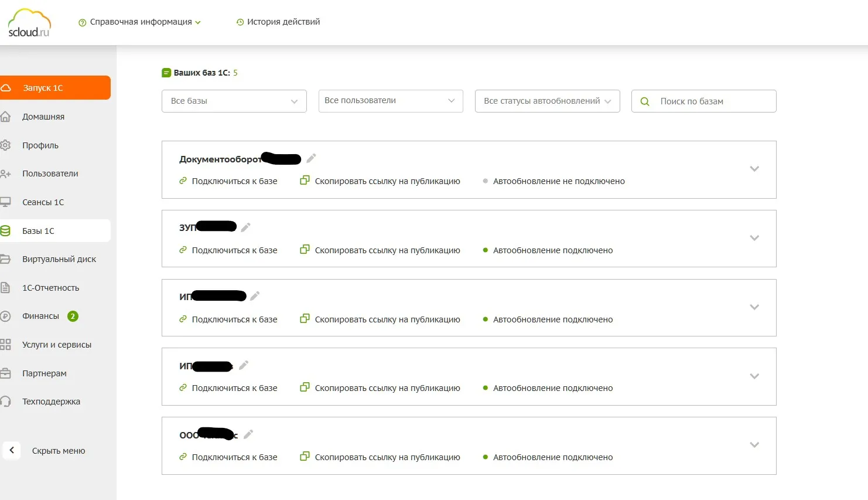Screen dimensions: 868x500
Task: Click pencil edit icon next to Документооборот
Action: pos(312,158)
